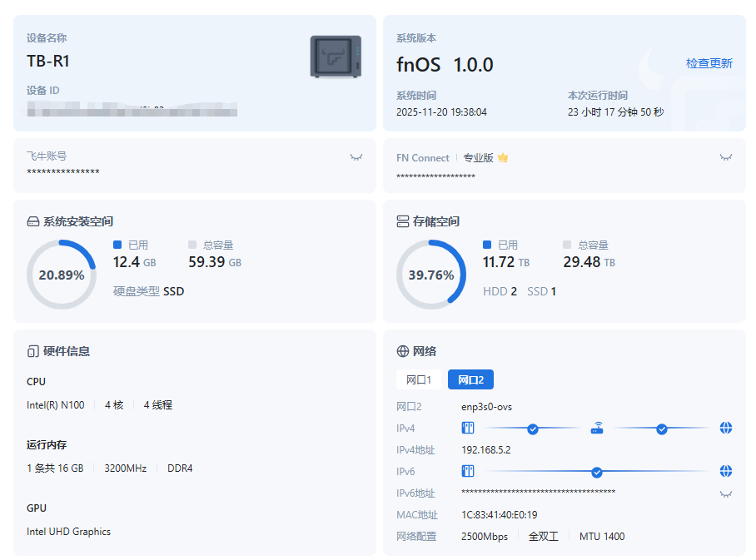Click the 39.76% storage usage ring
756x560 pixels.
click(x=430, y=275)
